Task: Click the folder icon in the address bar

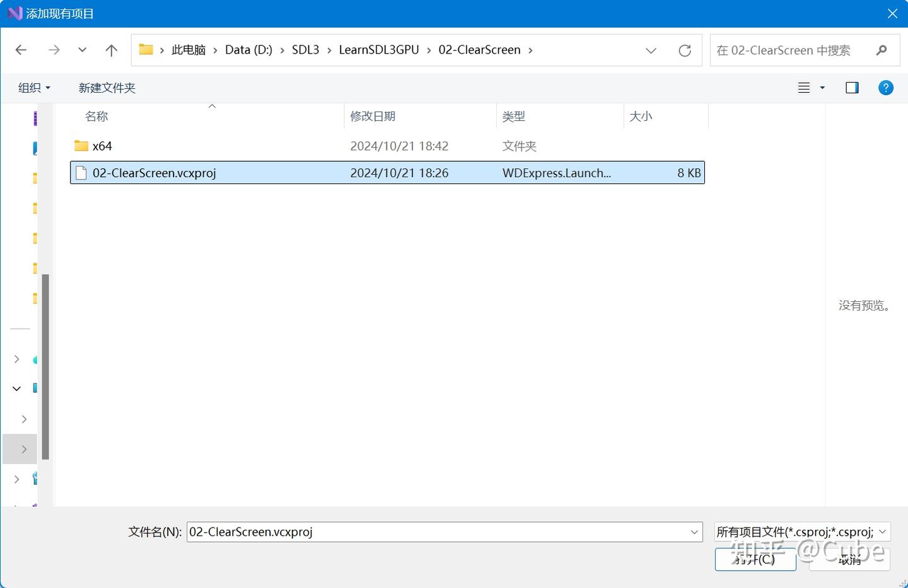Action: pos(146,49)
